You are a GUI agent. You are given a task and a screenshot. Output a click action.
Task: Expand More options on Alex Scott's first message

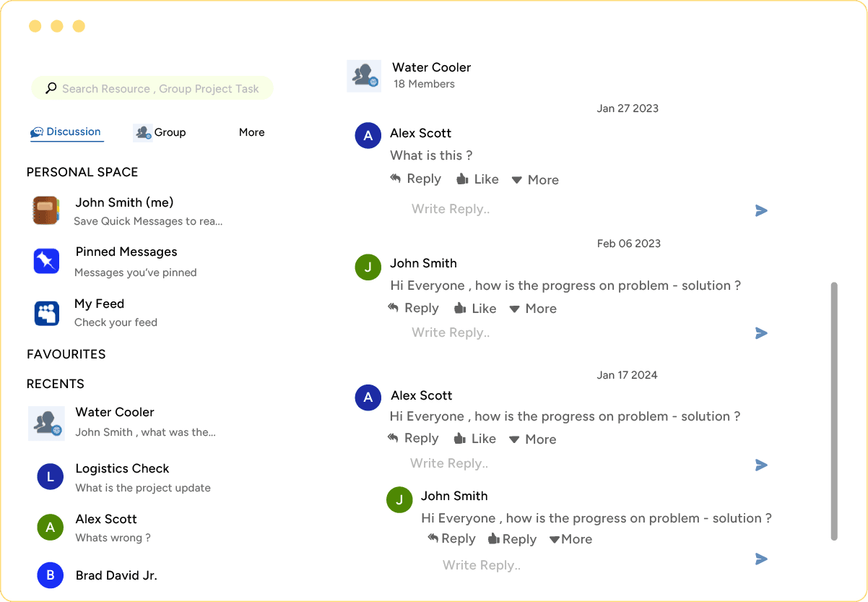pos(534,179)
